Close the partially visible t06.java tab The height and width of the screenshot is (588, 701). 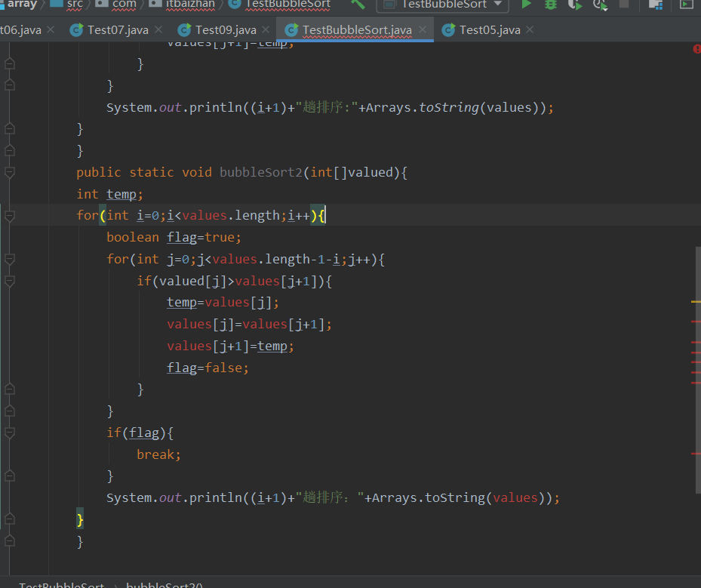(x=51, y=29)
